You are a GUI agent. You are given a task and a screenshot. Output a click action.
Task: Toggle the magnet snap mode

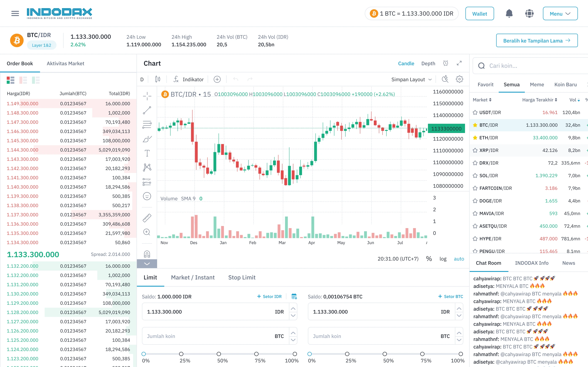(147, 254)
